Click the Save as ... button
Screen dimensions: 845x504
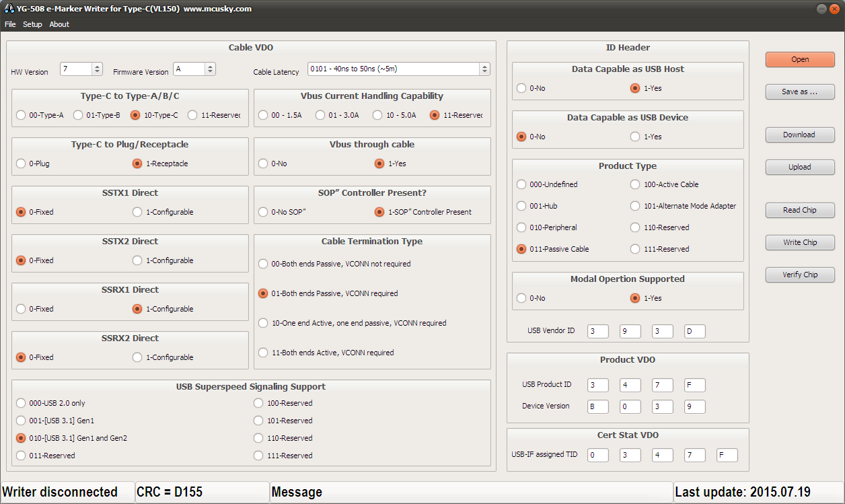pos(800,92)
